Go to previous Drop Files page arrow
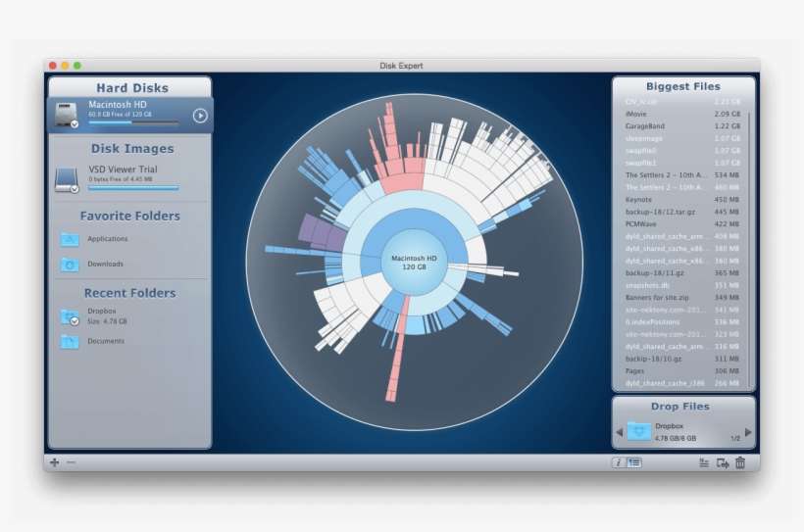This screenshot has width=804, height=532. (620, 432)
